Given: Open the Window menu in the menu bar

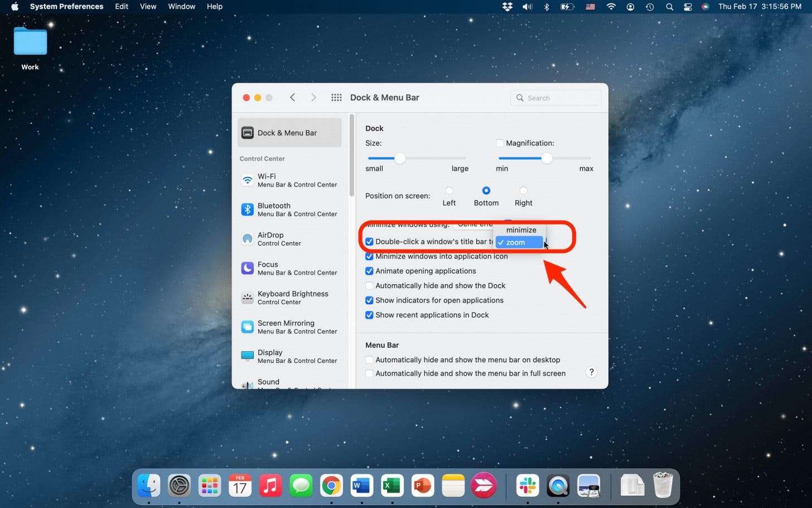Looking at the screenshot, I should point(181,6).
